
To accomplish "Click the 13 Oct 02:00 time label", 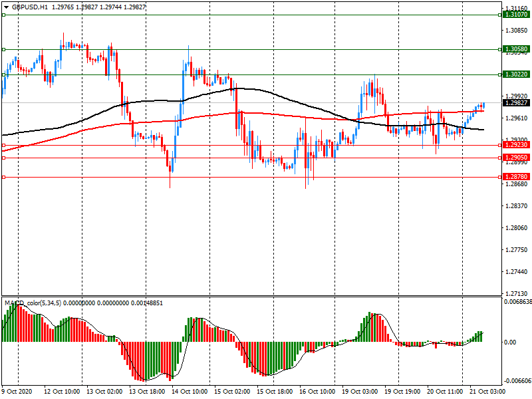I will click(104, 391).
